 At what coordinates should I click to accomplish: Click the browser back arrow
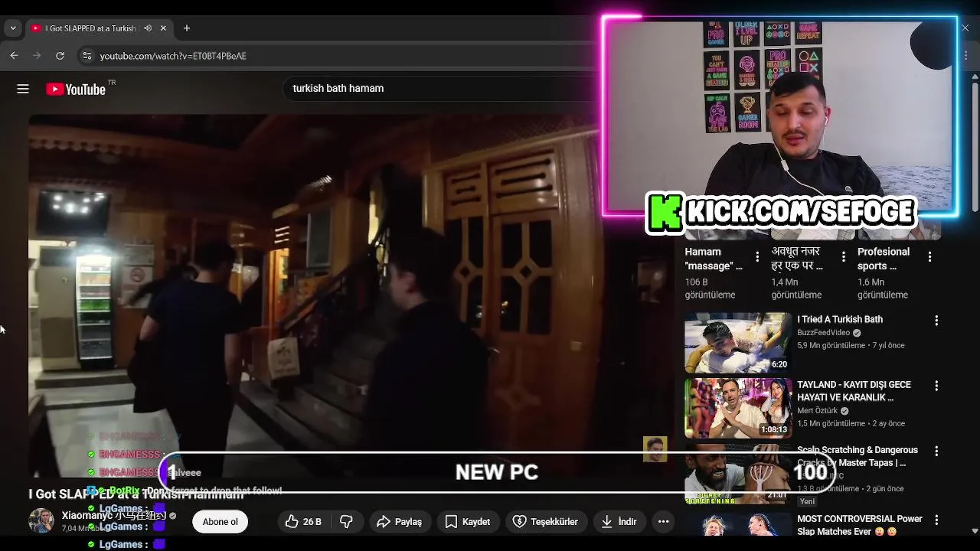coord(14,56)
